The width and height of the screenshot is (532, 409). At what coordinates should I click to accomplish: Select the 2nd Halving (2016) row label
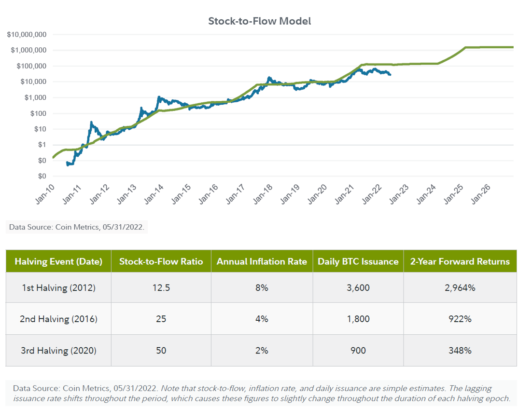click(x=58, y=319)
